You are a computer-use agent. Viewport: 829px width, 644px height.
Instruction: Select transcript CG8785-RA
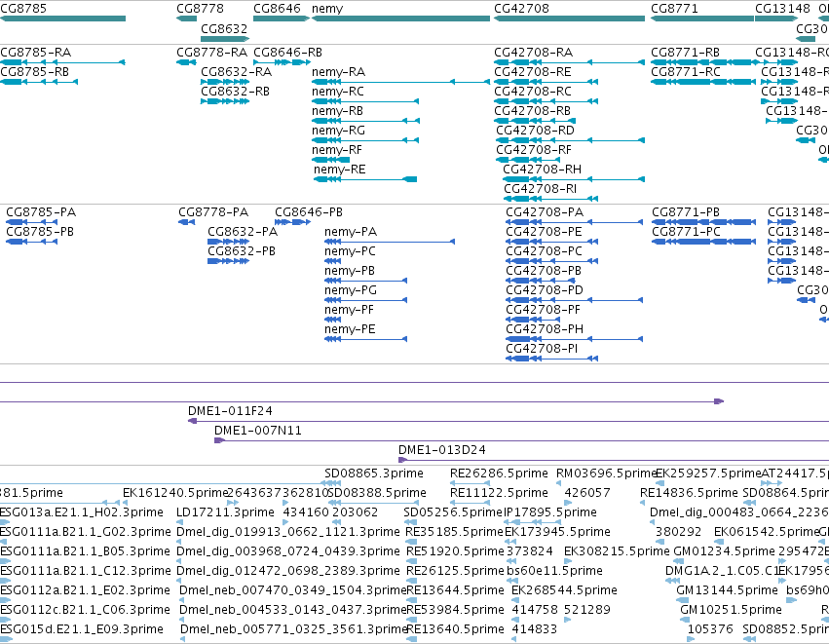click(x=62, y=62)
